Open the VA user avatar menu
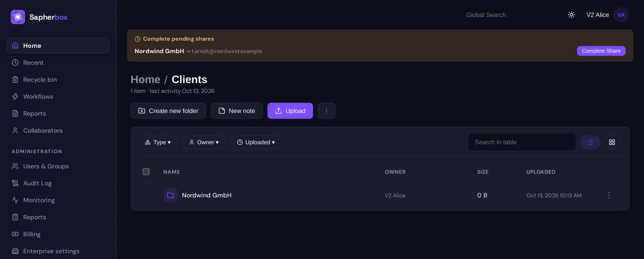644x259 pixels. (x=621, y=15)
